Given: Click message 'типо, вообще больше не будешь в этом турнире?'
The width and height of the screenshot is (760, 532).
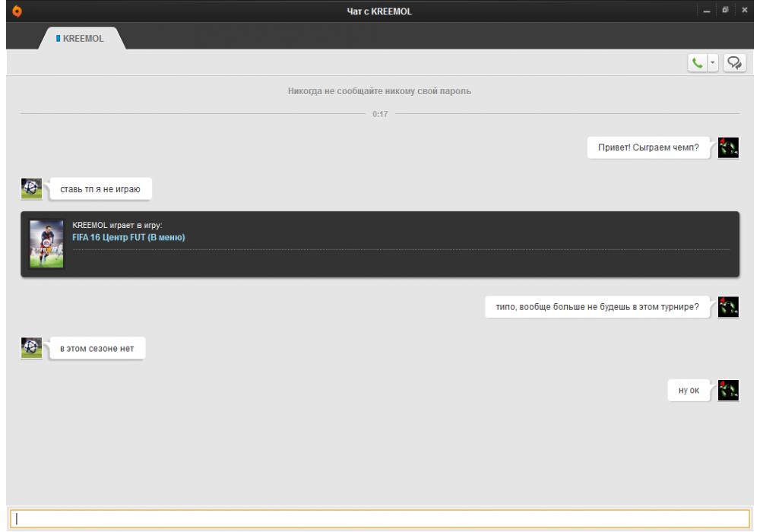Looking at the screenshot, I should click(597, 307).
